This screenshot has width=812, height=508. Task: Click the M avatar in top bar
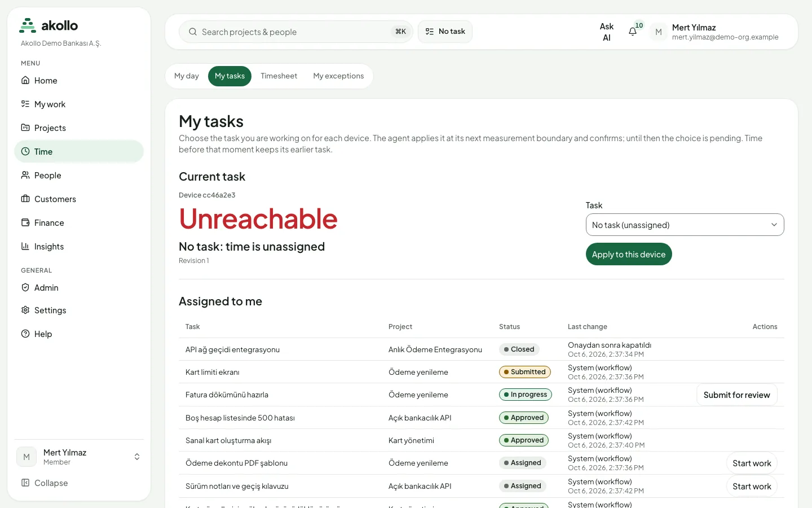(x=659, y=32)
